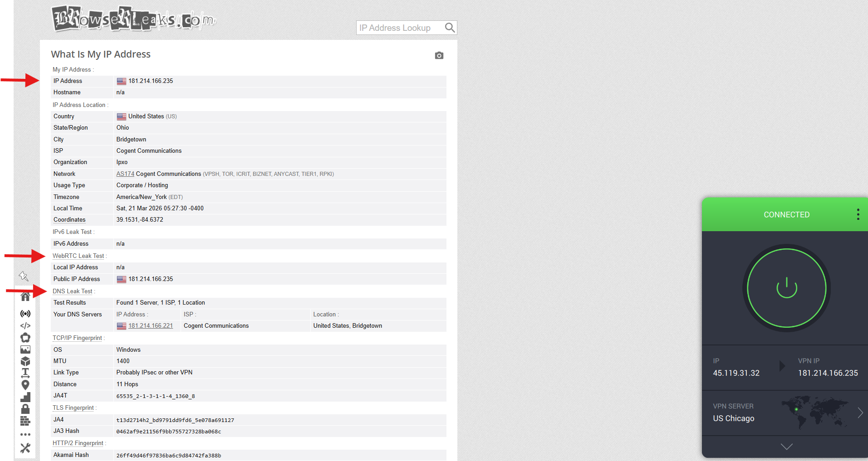The height and width of the screenshot is (461, 868).
Task: Click the JA3 Hash value
Action: pyautogui.click(x=169, y=432)
